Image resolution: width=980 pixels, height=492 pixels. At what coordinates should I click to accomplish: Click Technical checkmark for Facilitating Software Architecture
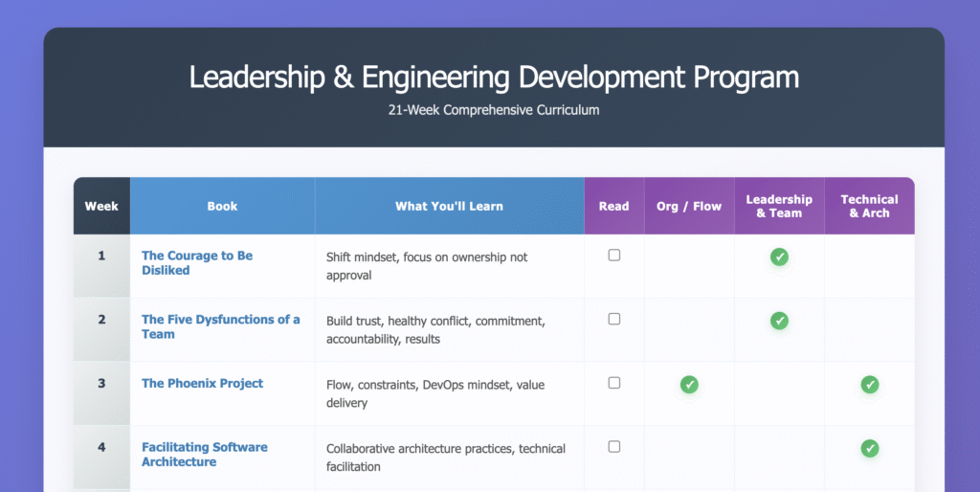(869, 448)
